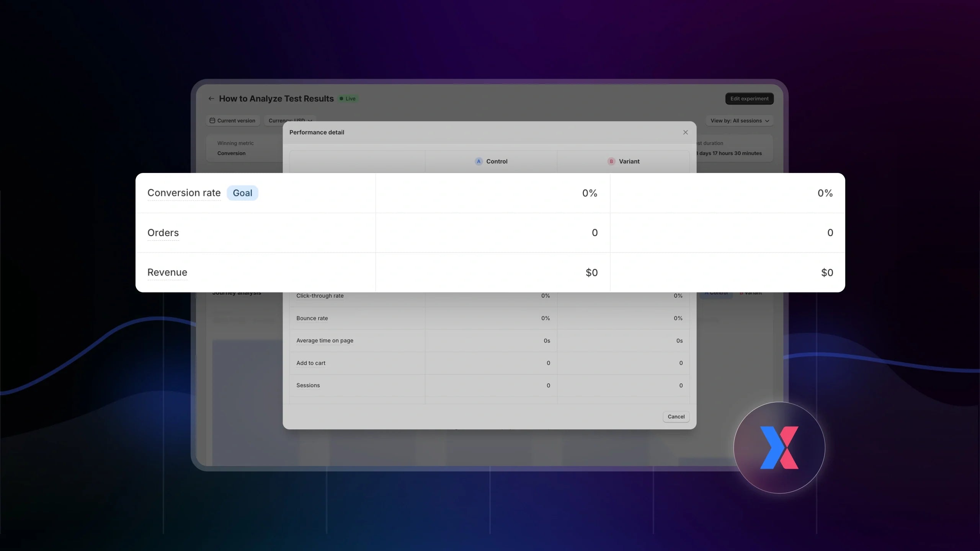Click the calendar icon in Current version

click(x=212, y=121)
